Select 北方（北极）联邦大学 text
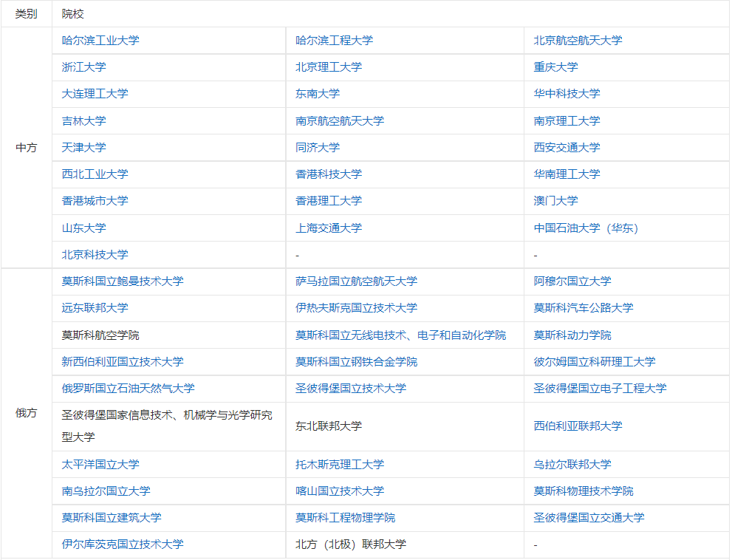 pyautogui.click(x=351, y=544)
